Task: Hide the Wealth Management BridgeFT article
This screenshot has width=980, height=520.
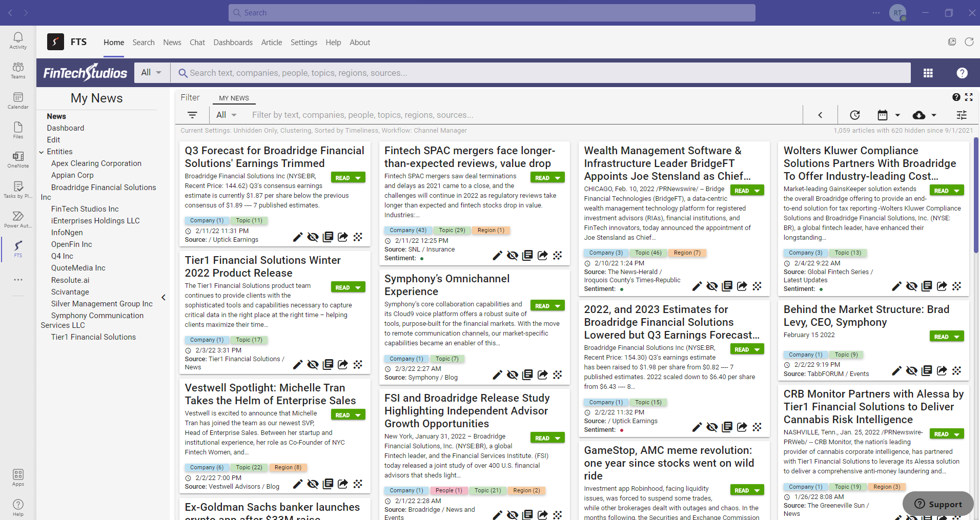Action: (712, 286)
